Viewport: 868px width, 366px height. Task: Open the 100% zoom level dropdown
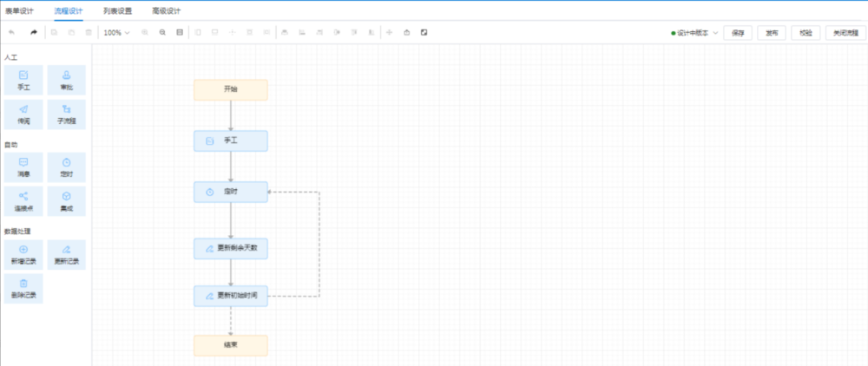115,33
